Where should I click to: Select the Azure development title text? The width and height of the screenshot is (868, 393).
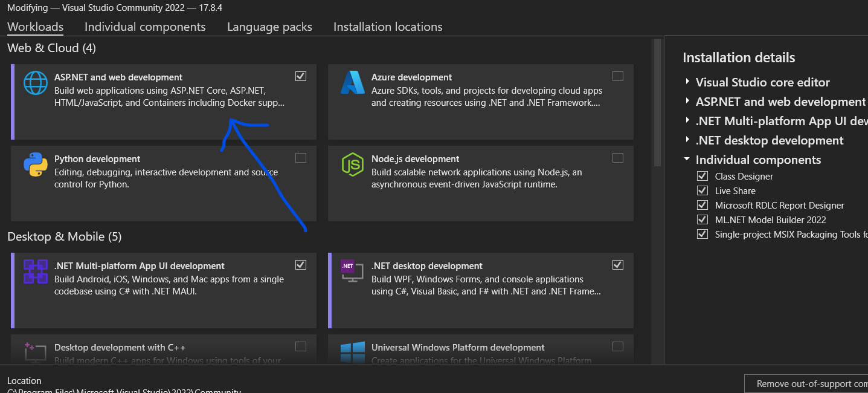click(x=411, y=77)
